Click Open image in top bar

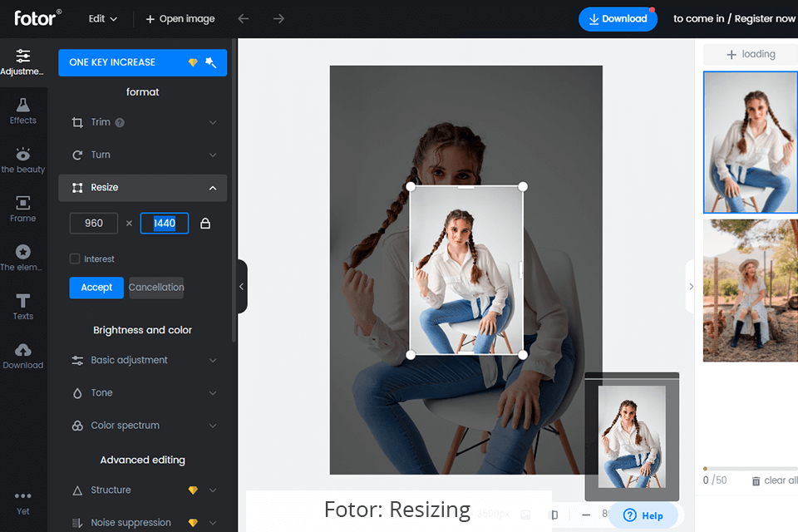pos(180,19)
